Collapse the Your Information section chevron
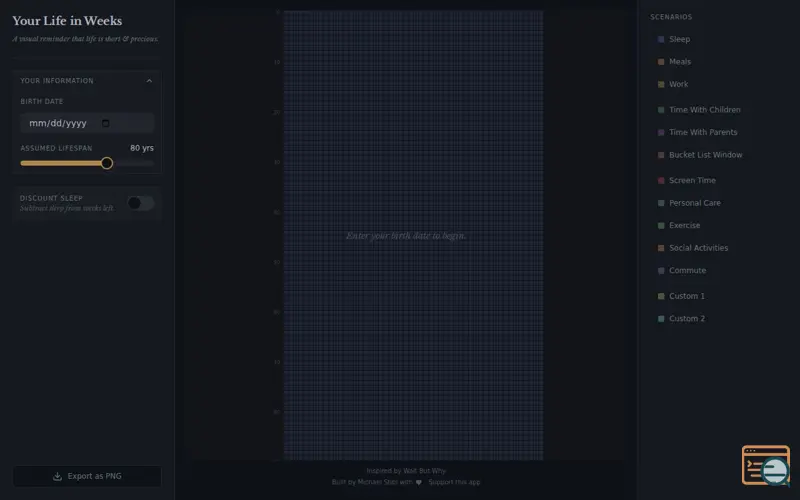800x500 pixels. coord(149,81)
